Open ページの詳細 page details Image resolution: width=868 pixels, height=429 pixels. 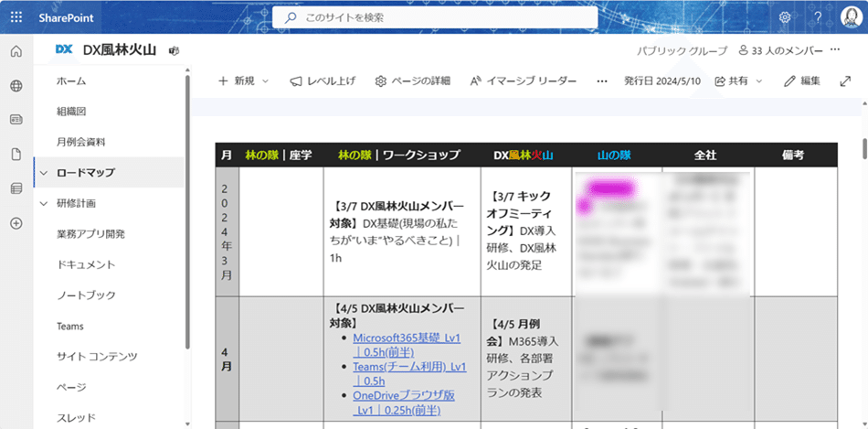click(x=412, y=80)
